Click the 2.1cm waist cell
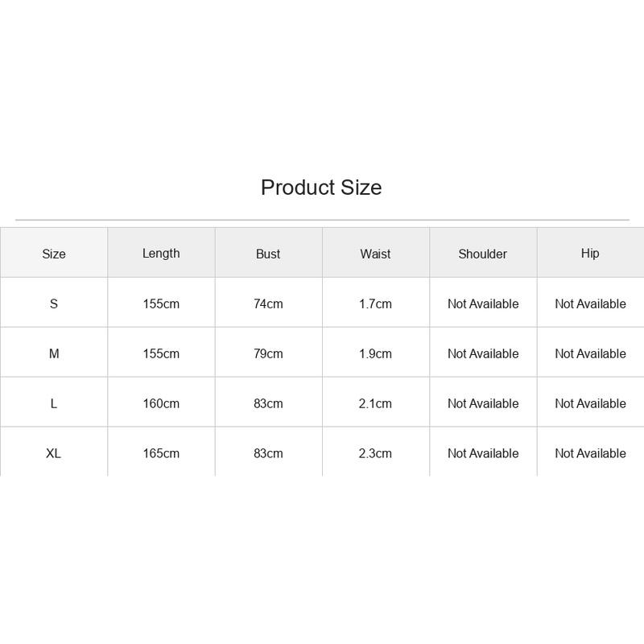This screenshot has height=644, width=644. [x=375, y=403]
